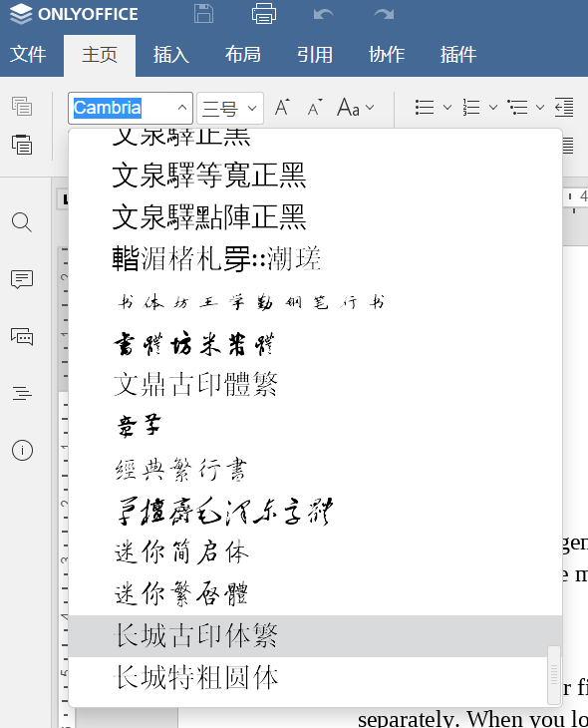Open the Headings navigation panel

(22, 393)
